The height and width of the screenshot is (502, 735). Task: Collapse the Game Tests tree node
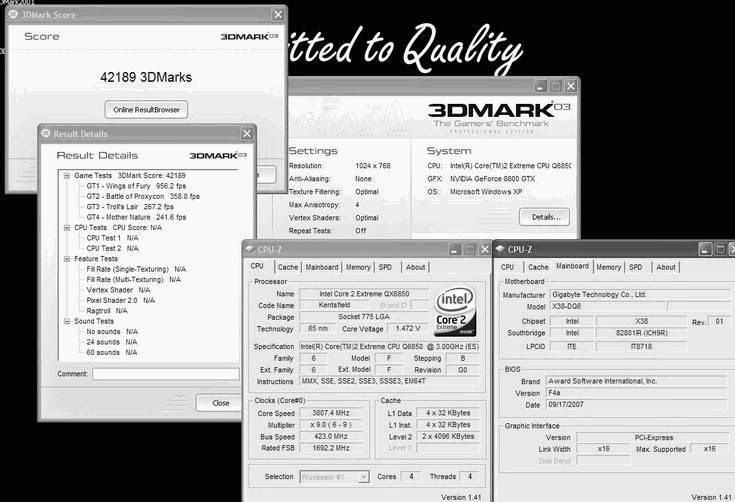click(x=67, y=175)
